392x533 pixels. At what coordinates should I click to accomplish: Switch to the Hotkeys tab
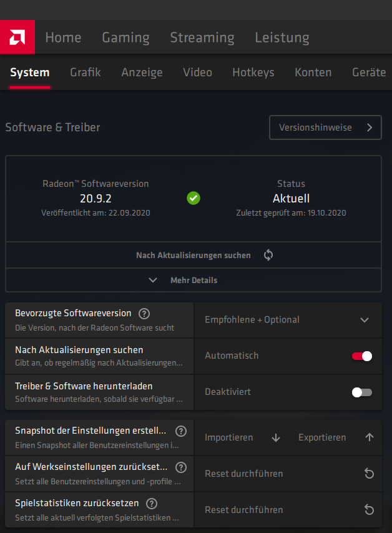253,72
